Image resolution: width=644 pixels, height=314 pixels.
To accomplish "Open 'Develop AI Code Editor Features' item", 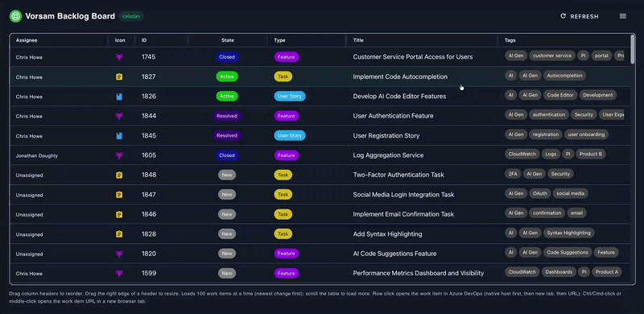I will 399,97.
